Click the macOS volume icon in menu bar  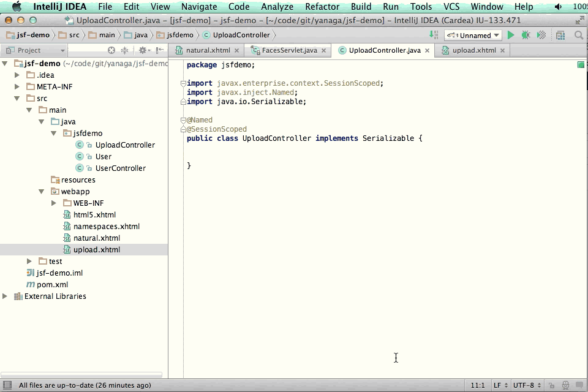pos(558,7)
